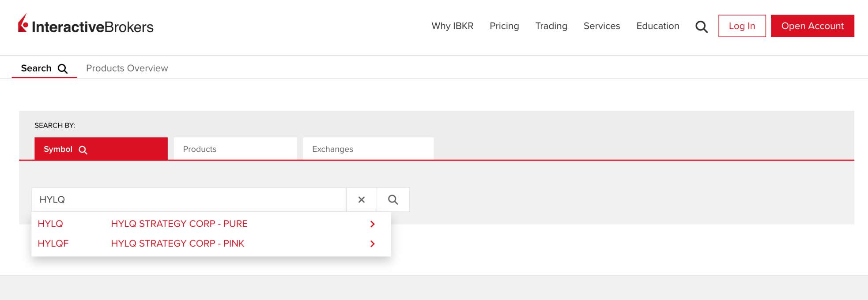Click the HYLQ ticker in suggestions

50,224
